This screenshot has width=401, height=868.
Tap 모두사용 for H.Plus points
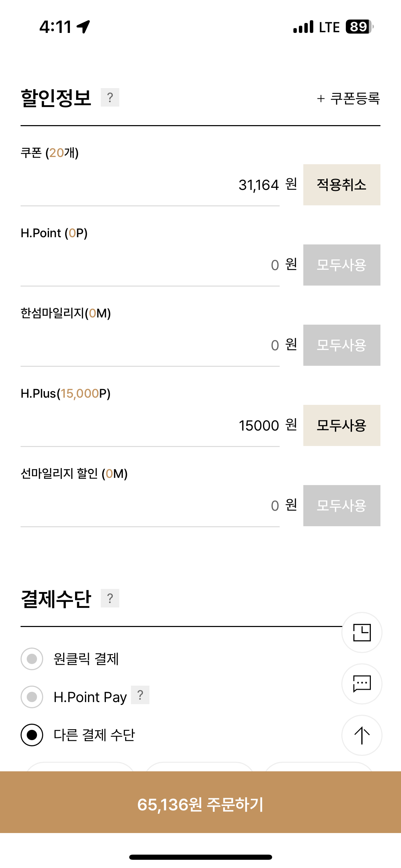[341, 425]
